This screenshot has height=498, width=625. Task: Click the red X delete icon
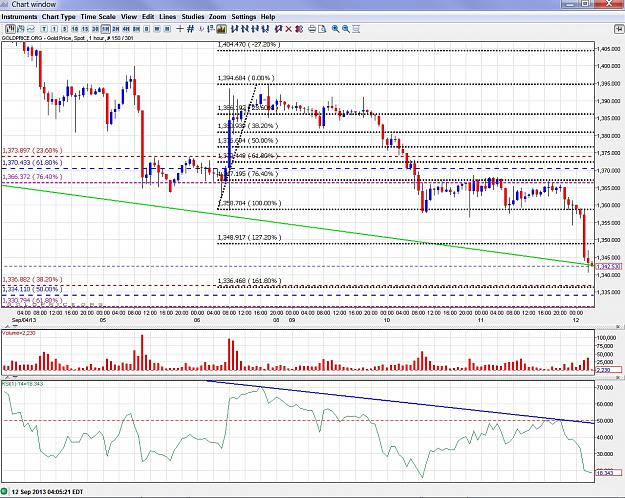pyautogui.click(x=289, y=29)
